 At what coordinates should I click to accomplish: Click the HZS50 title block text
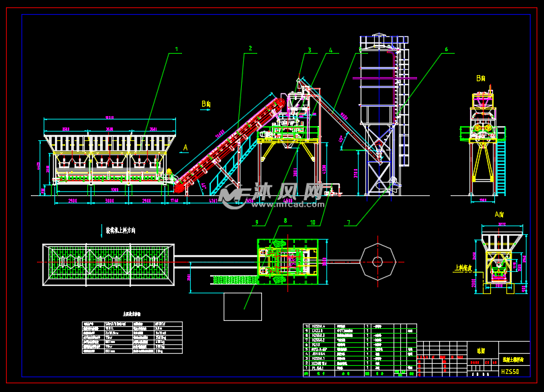point(510,372)
